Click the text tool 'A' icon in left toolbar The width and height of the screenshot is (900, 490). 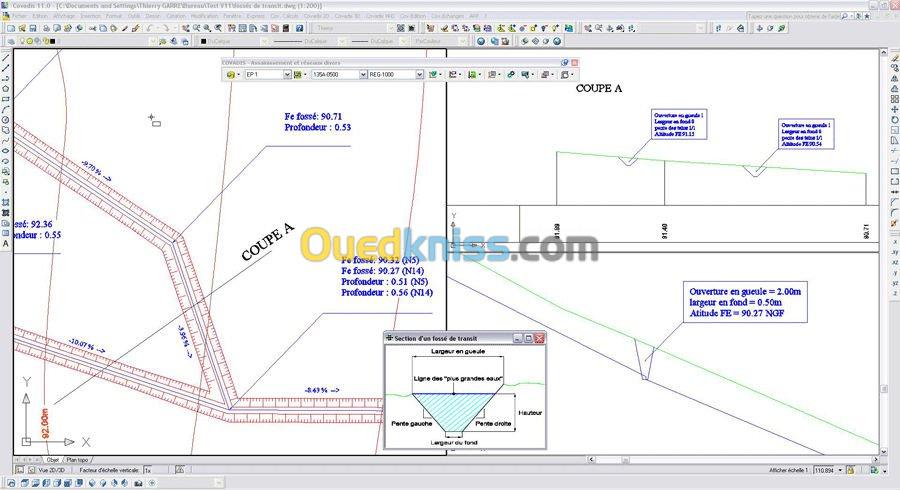point(6,243)
